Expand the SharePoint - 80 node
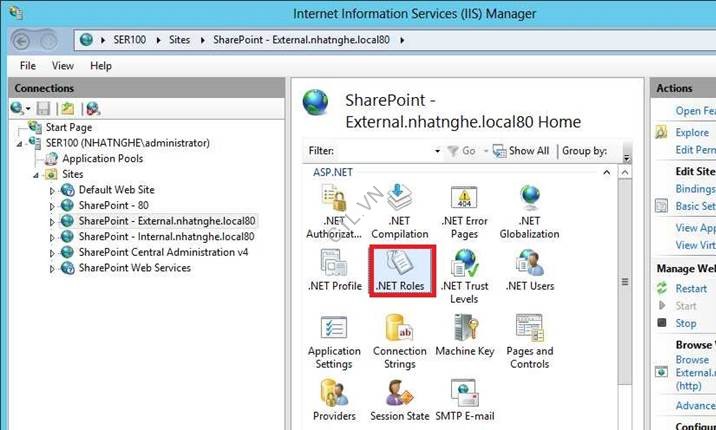 point(52,206)
